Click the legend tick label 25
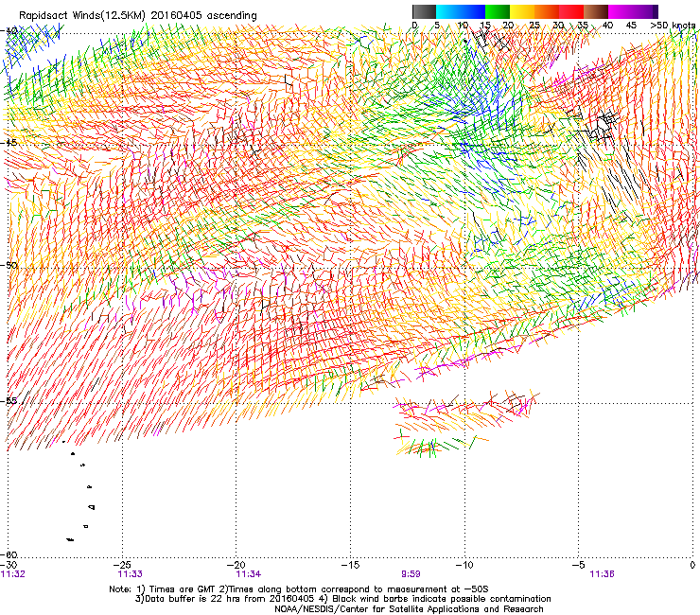Image resolution: width=700 pixels, height=615 pixels. (534, 26)
